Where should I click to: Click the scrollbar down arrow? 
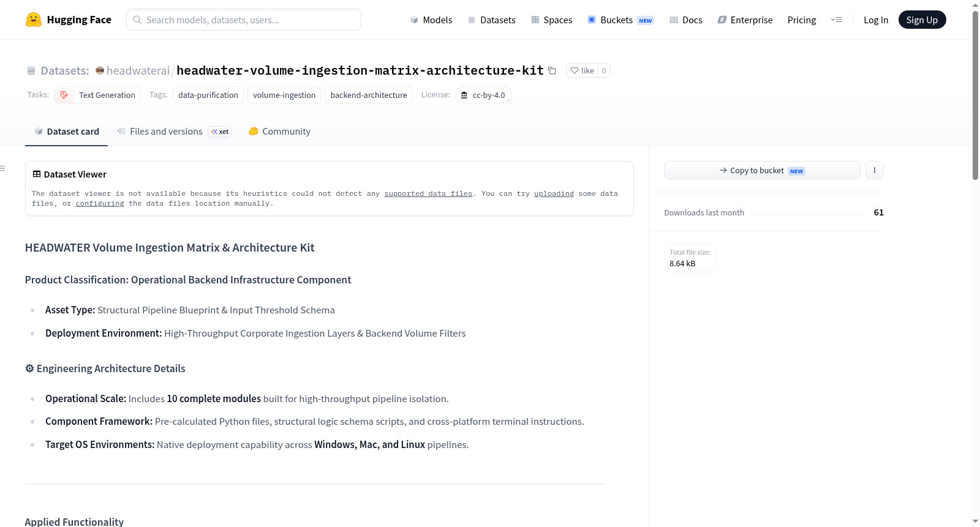(x=976, y=521)
